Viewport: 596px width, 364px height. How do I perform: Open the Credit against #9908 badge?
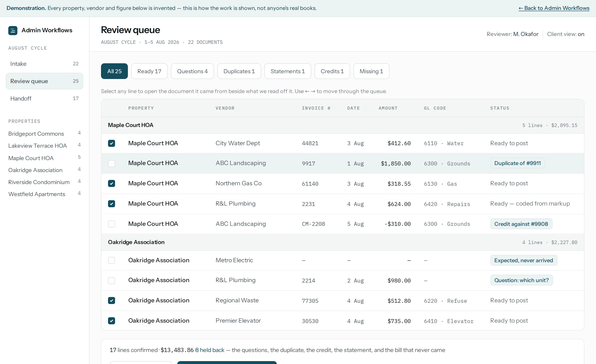click(521, 224)
